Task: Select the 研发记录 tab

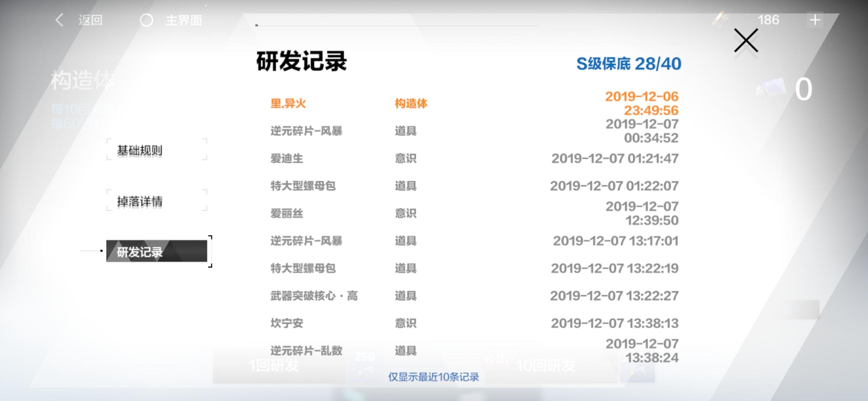Action: tap(157, 251)
